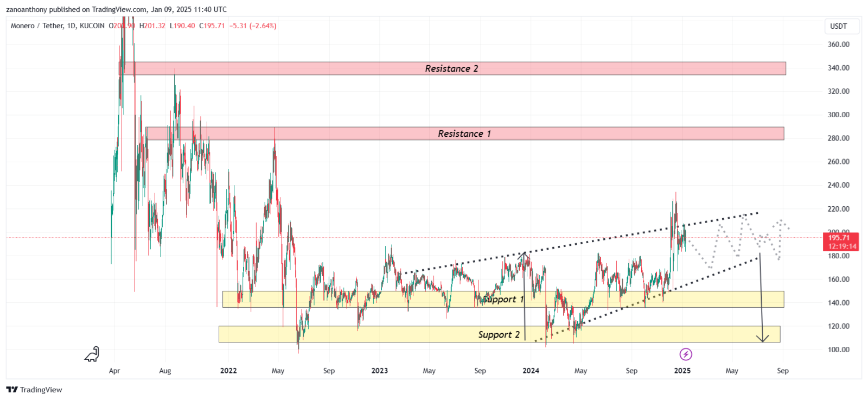The height and width of the screenshot is (400, 868).
Task: Click the purple lightning bolt event icon
Action: [x=686, y=354]
